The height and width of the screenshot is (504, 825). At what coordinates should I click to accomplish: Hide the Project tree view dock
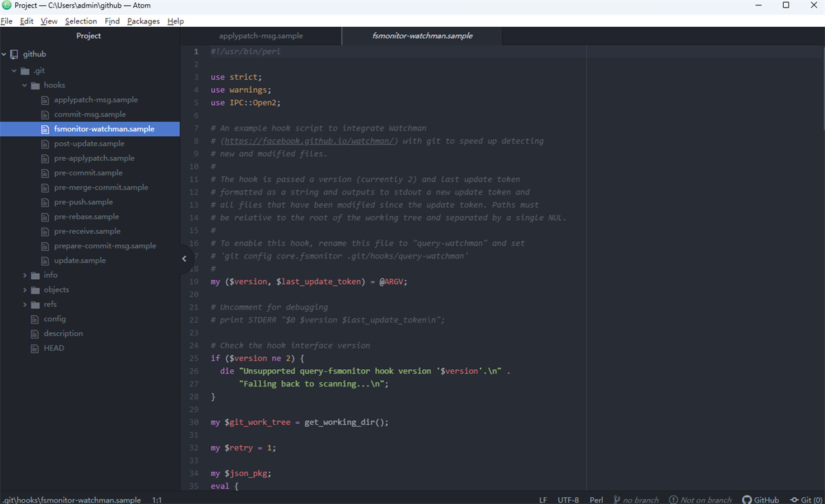point(184,259)
